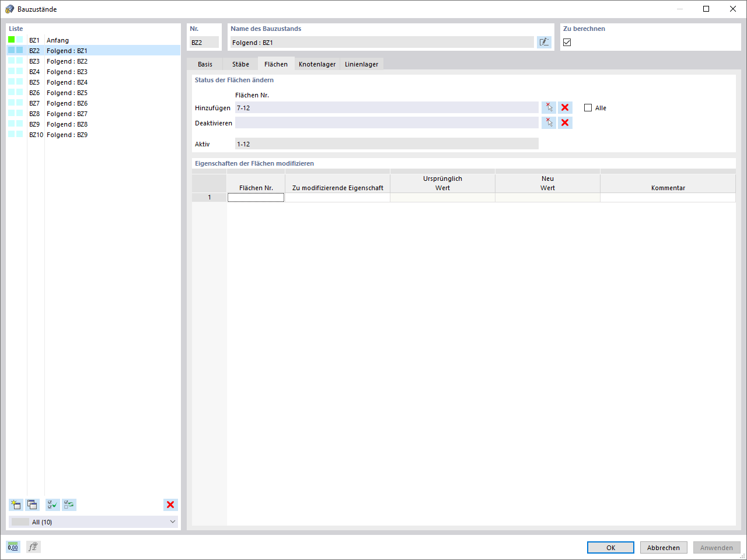
Task: Click row 1's Zu modifizierende Eigenschaft cell
Action: [x=337, y=197]
